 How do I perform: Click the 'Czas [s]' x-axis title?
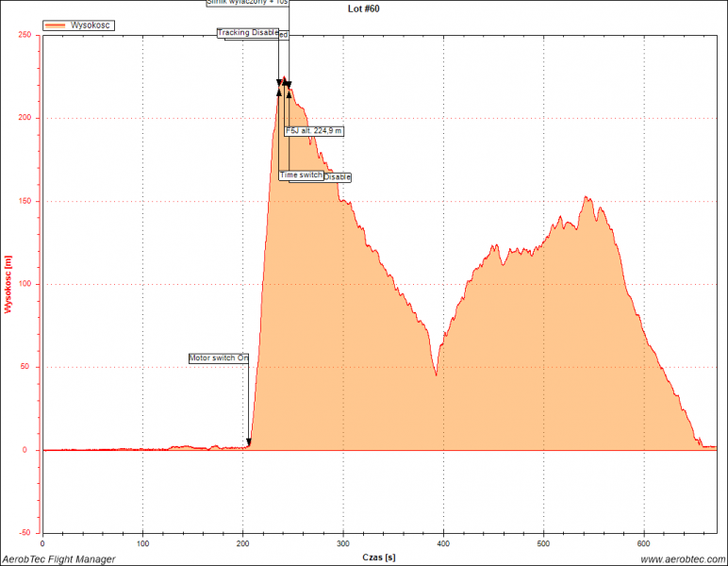[x=379, y=558]
